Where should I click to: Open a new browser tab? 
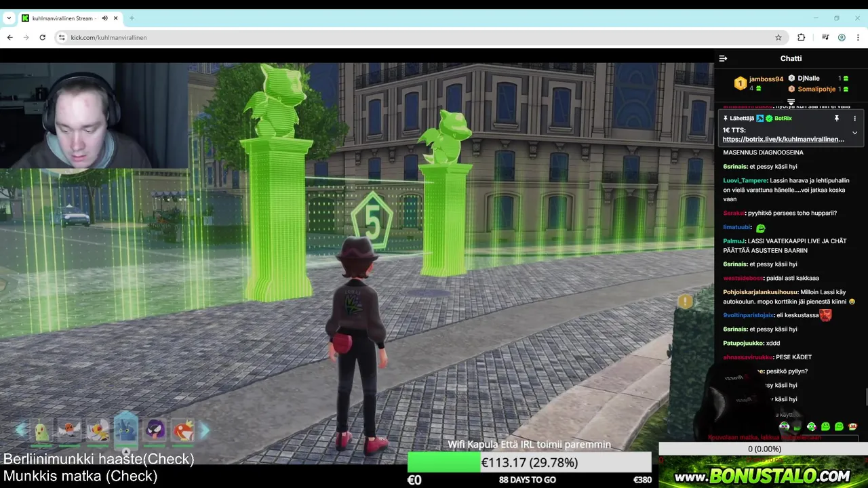[x=132, y=18]
